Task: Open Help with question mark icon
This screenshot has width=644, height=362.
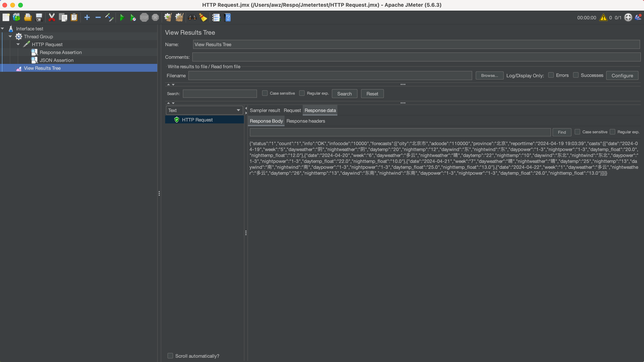Action: pyautogui.click(x=227, y=18)
